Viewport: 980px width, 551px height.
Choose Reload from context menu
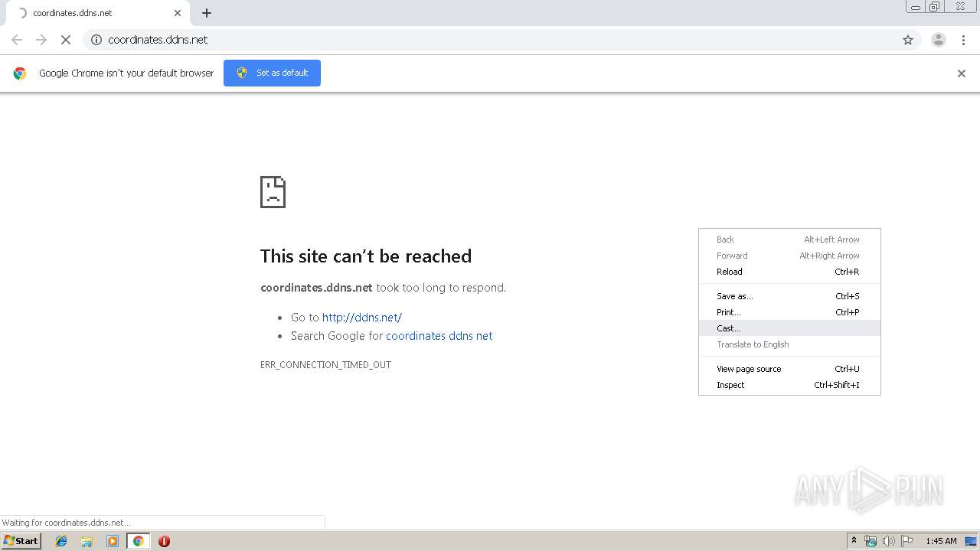click(789, 272)
